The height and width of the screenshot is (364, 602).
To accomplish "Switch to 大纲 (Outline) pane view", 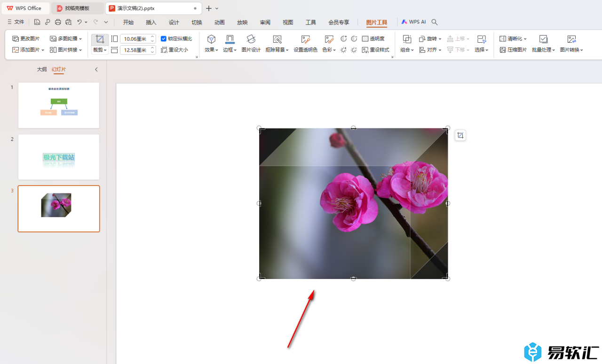I will (42, 70).
